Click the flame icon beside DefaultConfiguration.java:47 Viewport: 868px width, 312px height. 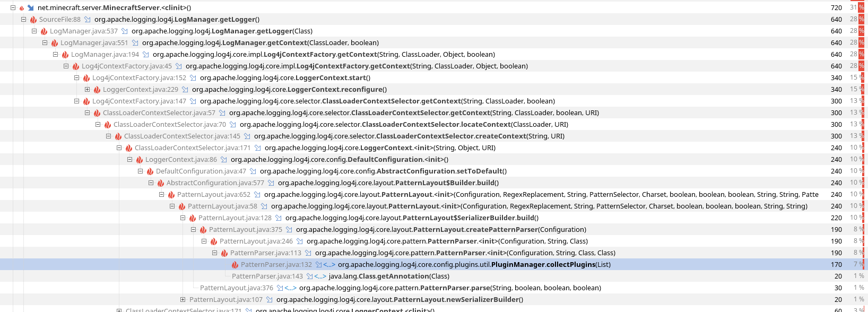pyautogui.click(x=150, y=171)
